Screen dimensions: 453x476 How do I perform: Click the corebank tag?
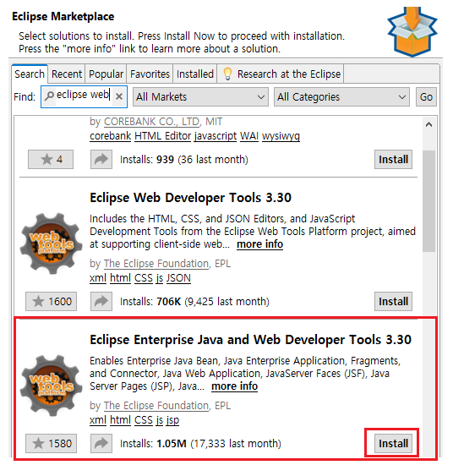111,135
